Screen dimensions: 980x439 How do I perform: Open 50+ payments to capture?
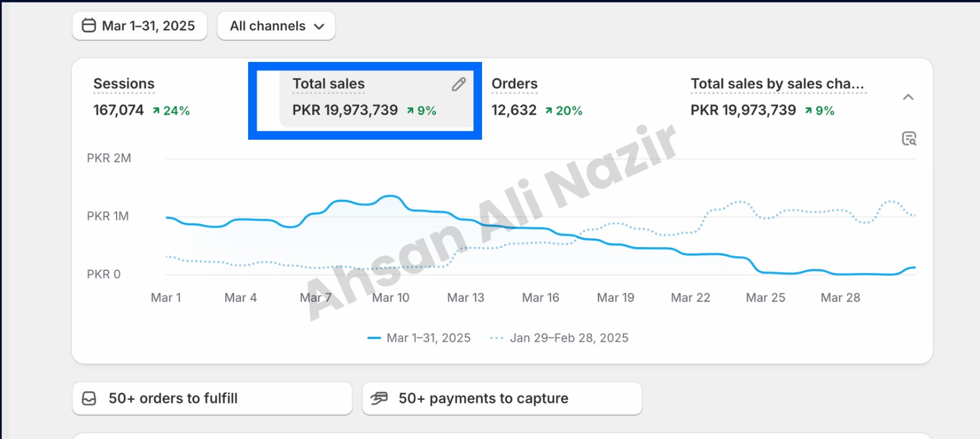(502, 399)
